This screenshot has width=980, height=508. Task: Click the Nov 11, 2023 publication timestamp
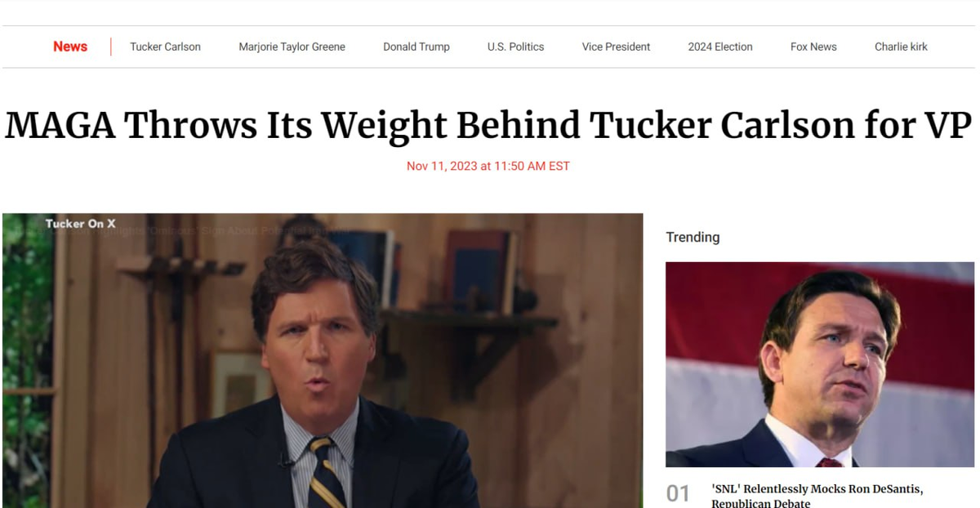coord(488,166)
